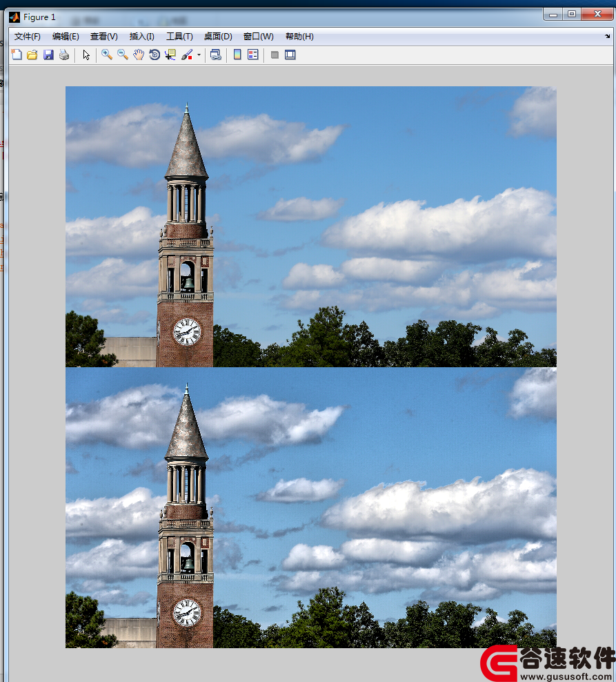The image size is (616, 682).
Task: Print the figure with the printer icon
Action: 64,55
